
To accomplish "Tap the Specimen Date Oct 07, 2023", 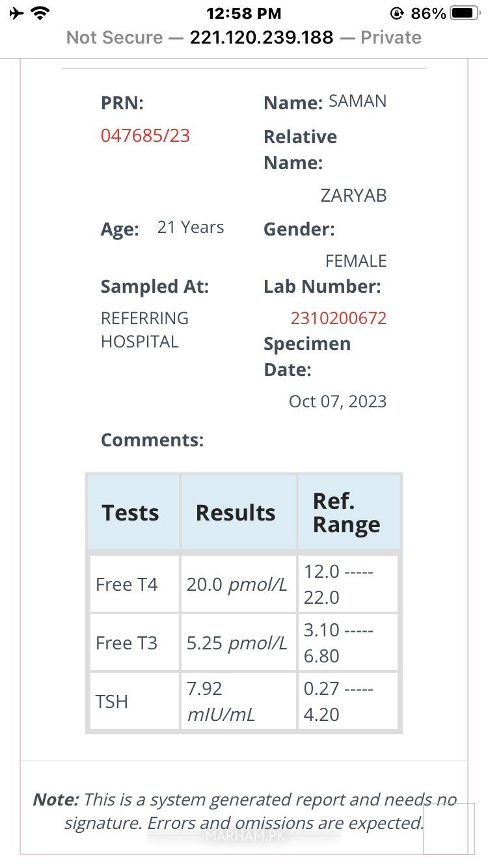I will point(338,401).
